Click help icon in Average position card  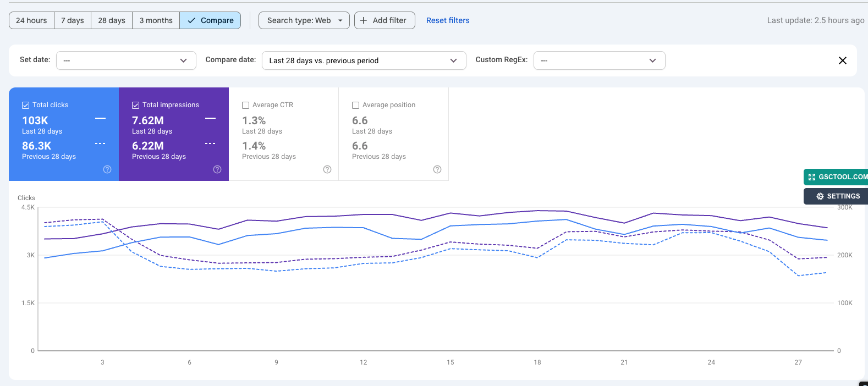coord(437,169)
